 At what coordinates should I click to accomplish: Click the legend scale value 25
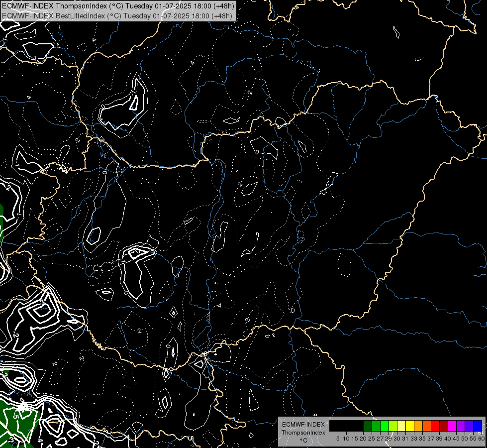(x=372, y=439)
